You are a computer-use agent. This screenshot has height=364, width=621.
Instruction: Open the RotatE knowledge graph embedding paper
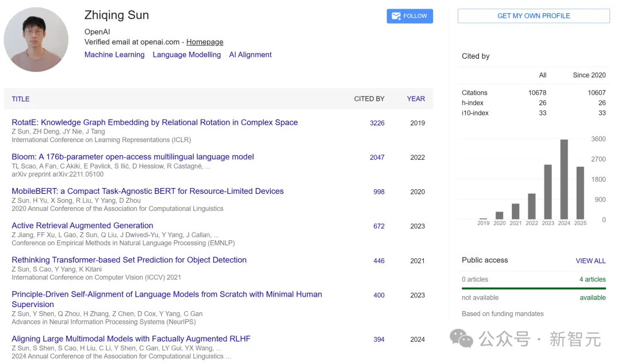click(x=155, y=122)
